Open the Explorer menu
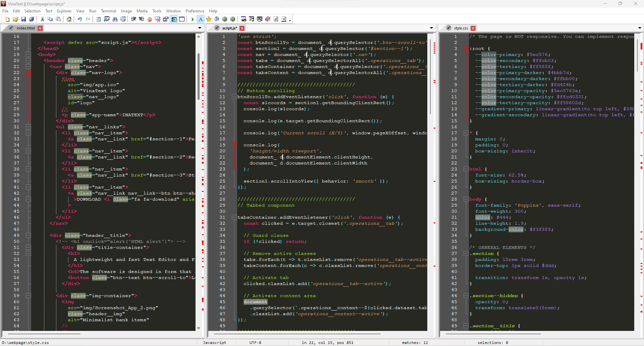Screen dimensions: 644x346 pyautogui.click(x=64, y=11)
